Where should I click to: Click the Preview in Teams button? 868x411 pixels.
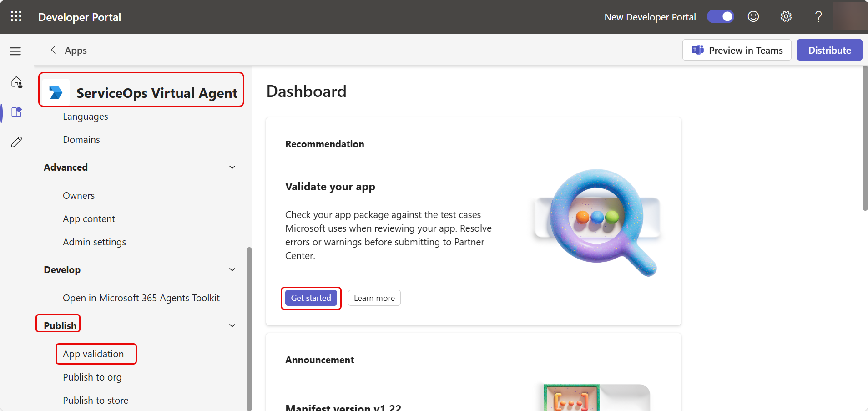tap(737, 50)
